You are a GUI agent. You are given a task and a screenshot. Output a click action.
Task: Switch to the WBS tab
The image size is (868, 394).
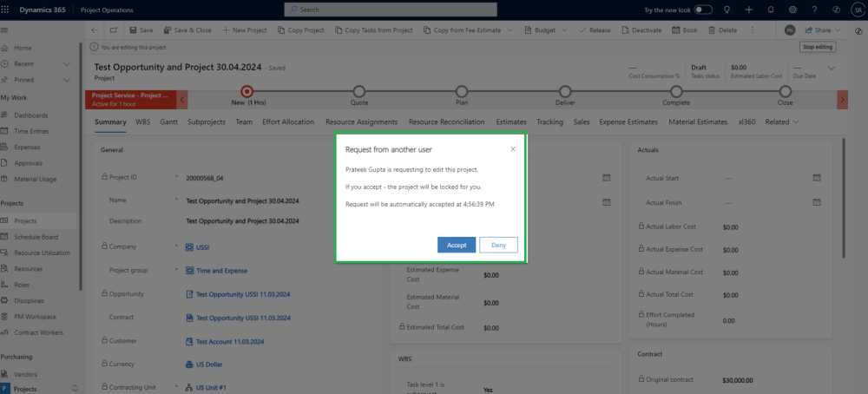[143, 121]
